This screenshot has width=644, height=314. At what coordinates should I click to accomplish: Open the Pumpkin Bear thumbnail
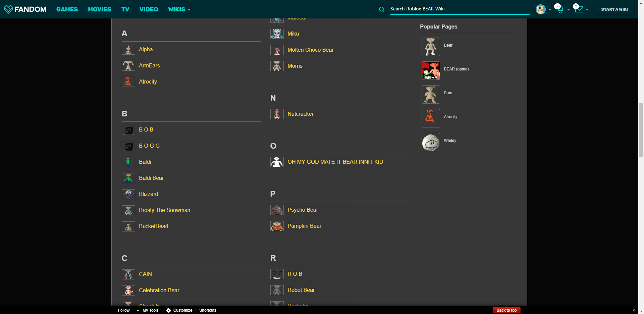277,226
